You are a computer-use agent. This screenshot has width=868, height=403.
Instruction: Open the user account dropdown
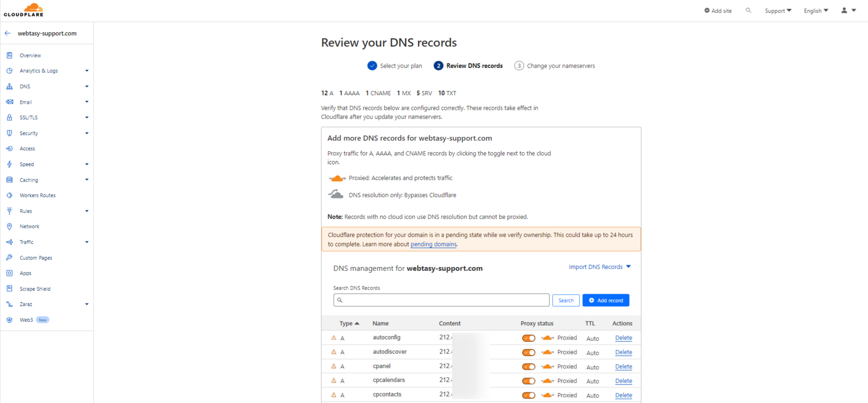click(849, 10)
